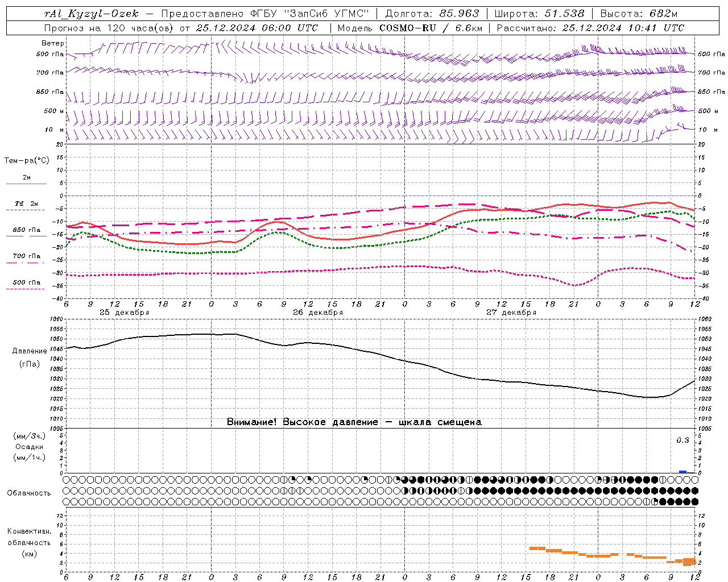Click the Облачность cloud cover label
The height and width of the screenshot is (582, 728).
click(29, 493)
